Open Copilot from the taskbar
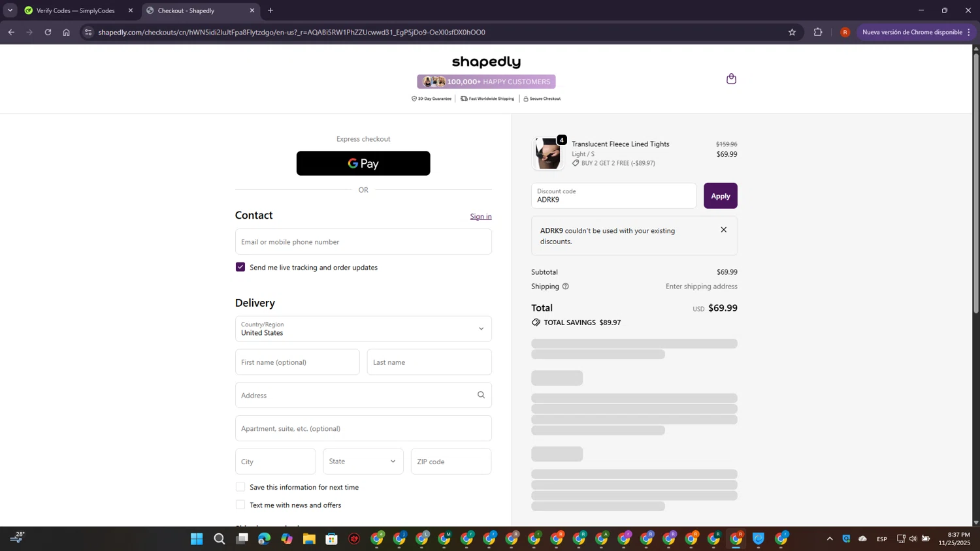980x551 pixels. tap(287, 539)
